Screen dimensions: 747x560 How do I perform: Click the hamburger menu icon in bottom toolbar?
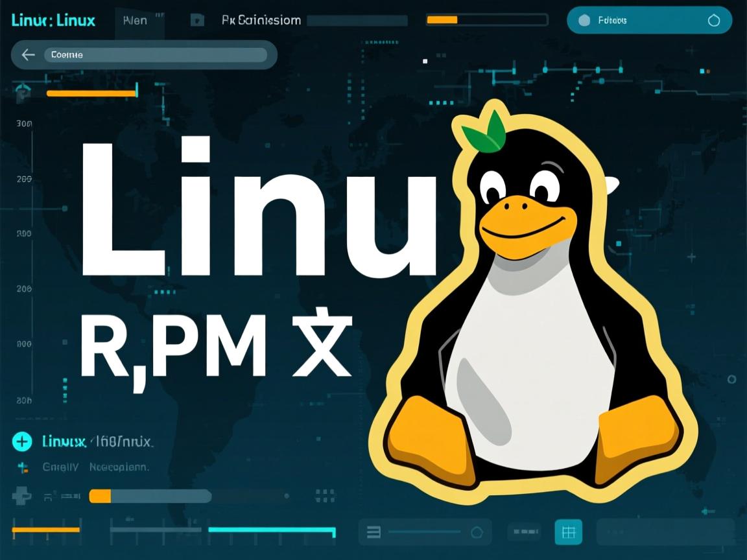[372, 531]
